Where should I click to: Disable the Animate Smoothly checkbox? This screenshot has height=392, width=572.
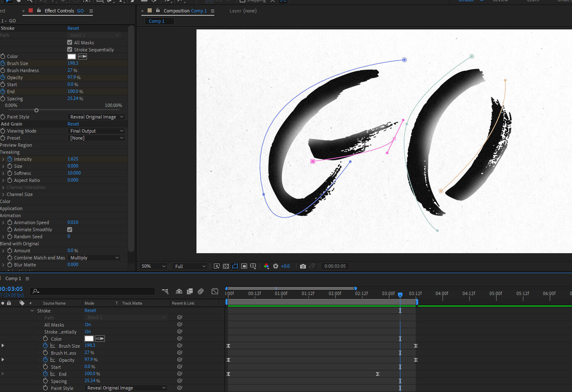[70, 230]
